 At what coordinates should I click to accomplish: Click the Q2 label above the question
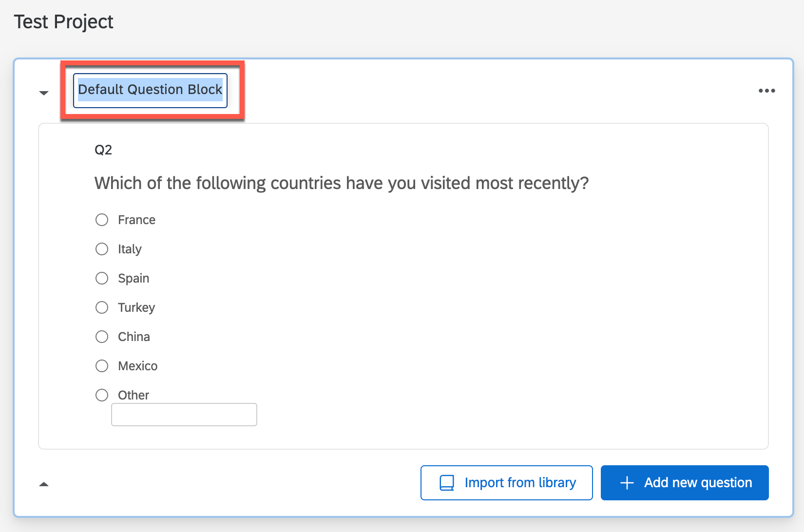[x=102, y=150]
